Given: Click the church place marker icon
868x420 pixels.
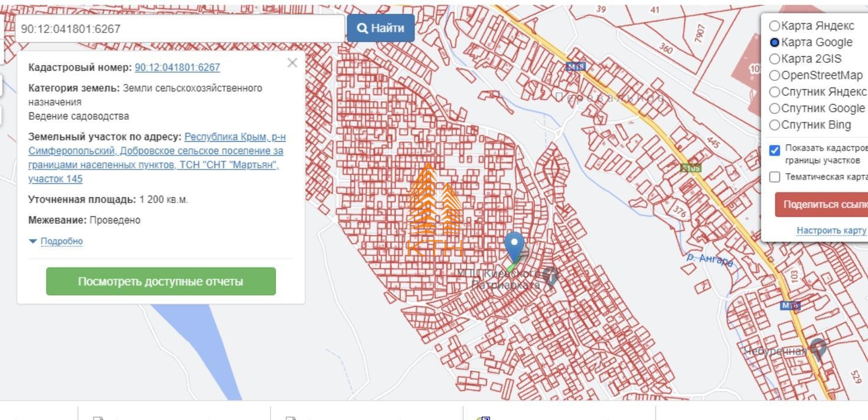Looking at the screenshot, I should (551, 275).
